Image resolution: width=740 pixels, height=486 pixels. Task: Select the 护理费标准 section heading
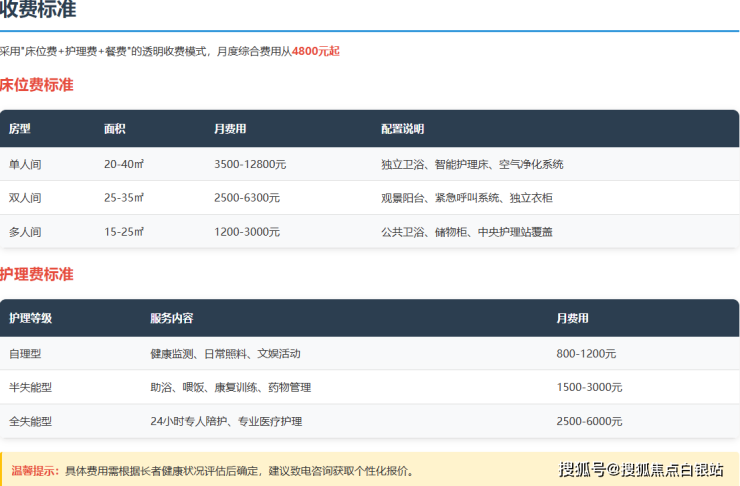[x=37, y=274]
